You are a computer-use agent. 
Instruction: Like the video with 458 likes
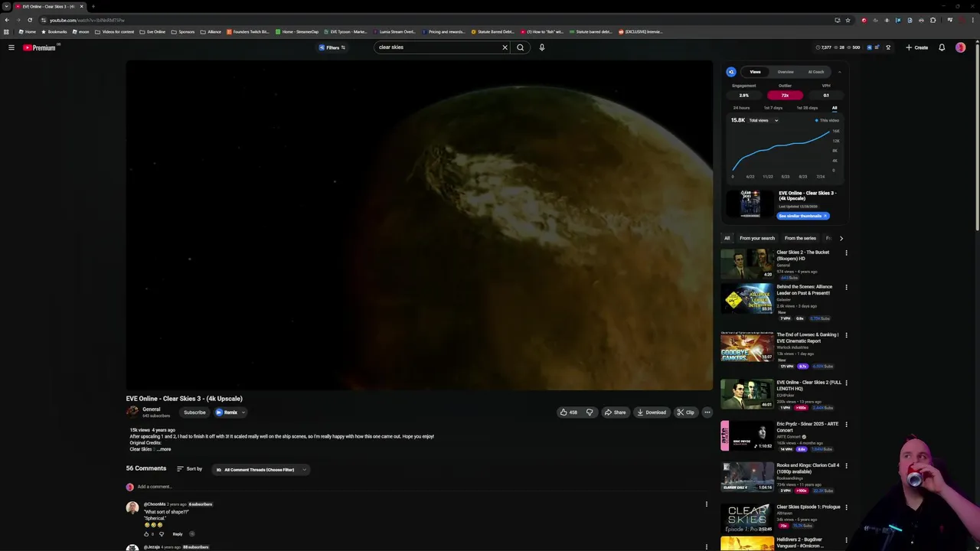tap(568, 412)
